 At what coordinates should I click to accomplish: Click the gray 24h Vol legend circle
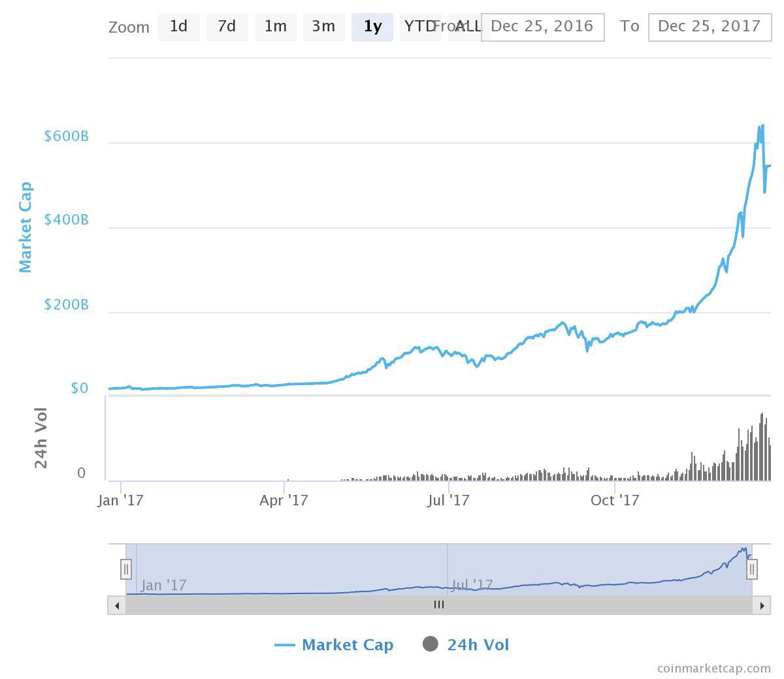431,644
